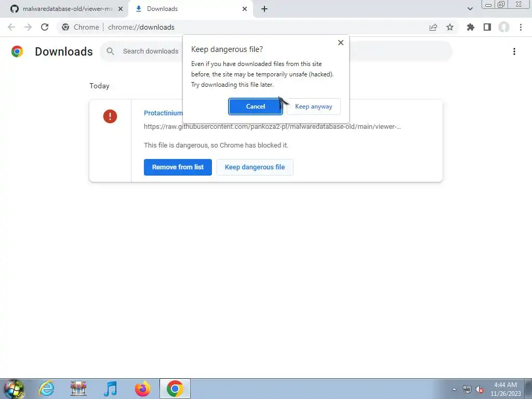Click Keep dangerous file button
532x399 pixels.
[255, 167]
